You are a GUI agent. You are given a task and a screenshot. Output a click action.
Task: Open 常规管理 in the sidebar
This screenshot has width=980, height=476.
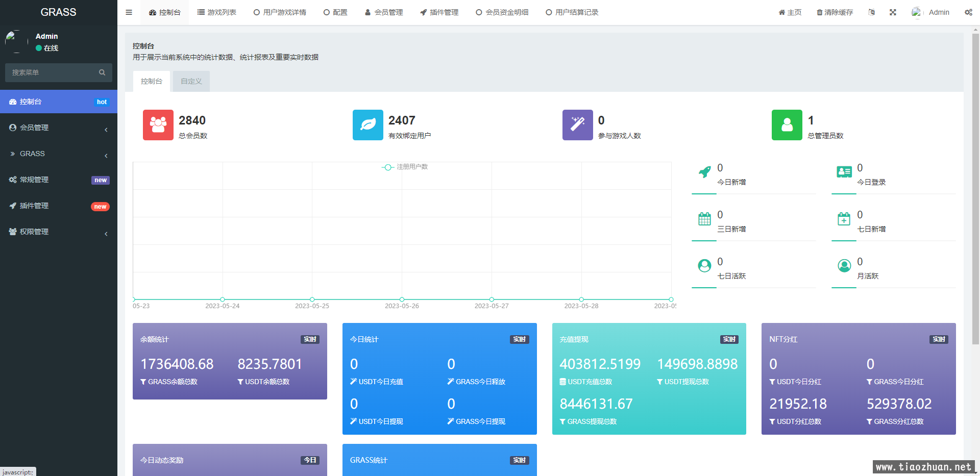click(x=59, y=180)
